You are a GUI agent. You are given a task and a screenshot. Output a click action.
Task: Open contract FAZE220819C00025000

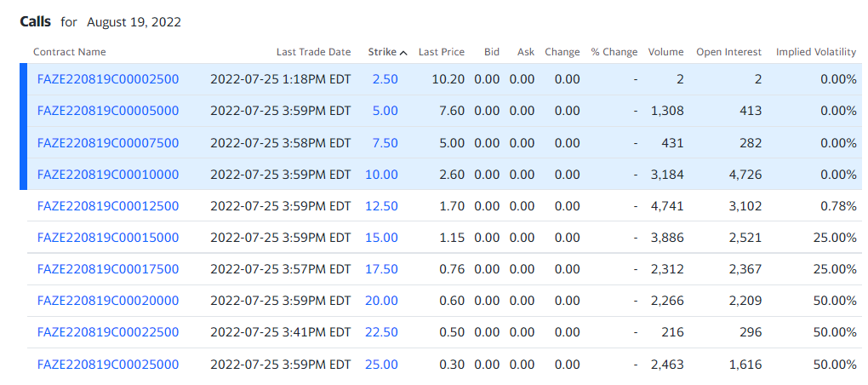(108, 365)
